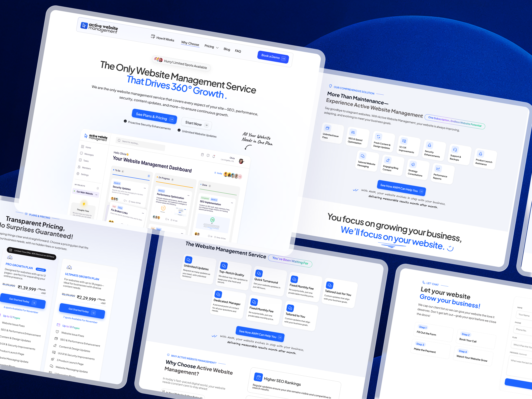Open three-dot menu on Fix Broken Links card
Image resolution: width=532 pixels, height=399 pixels.
[143, 213]
